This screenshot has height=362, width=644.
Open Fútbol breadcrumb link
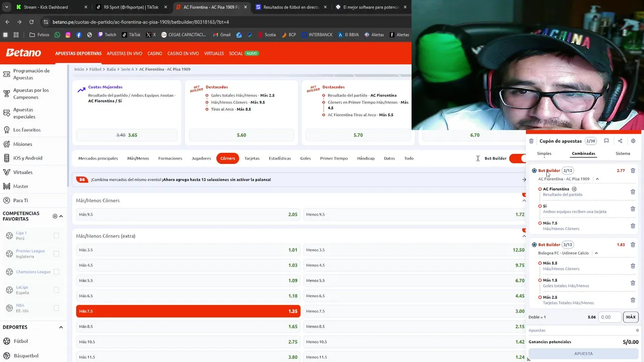[x=95, y=69]
